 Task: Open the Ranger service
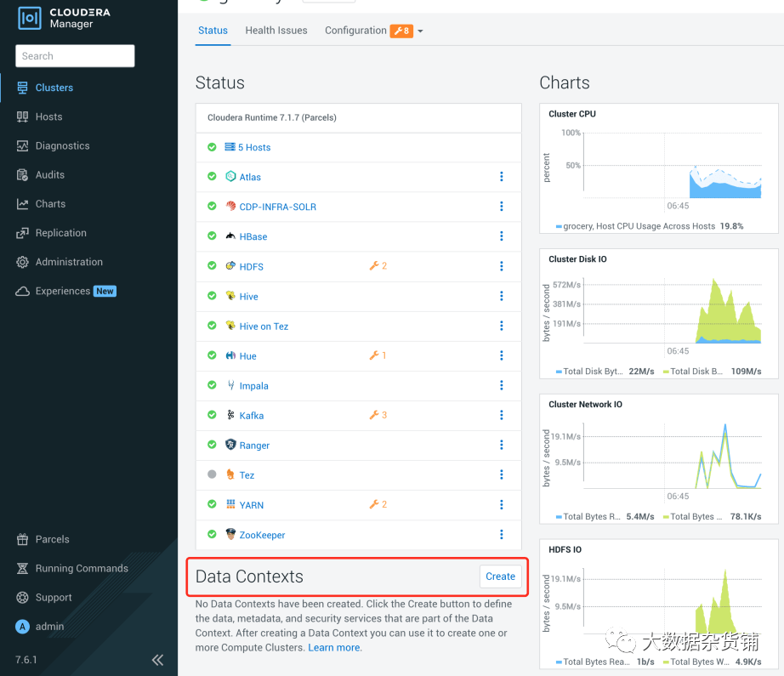[254, 446]
